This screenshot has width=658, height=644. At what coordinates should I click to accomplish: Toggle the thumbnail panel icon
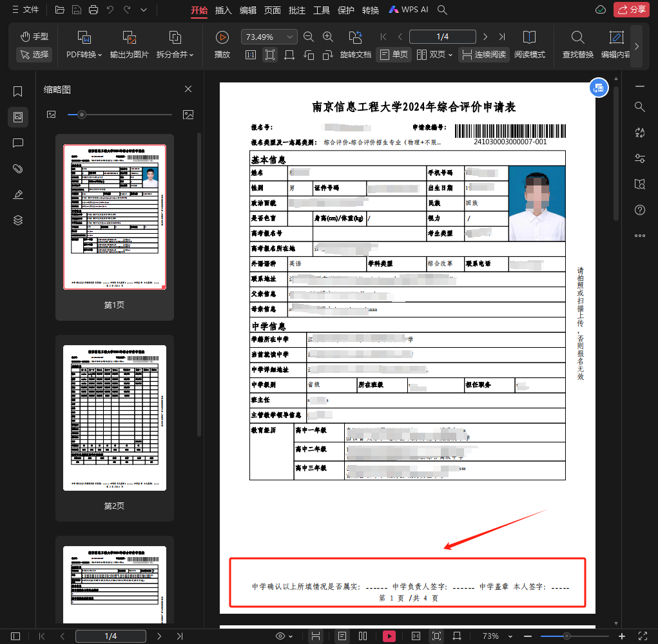[x=18, y=117]
